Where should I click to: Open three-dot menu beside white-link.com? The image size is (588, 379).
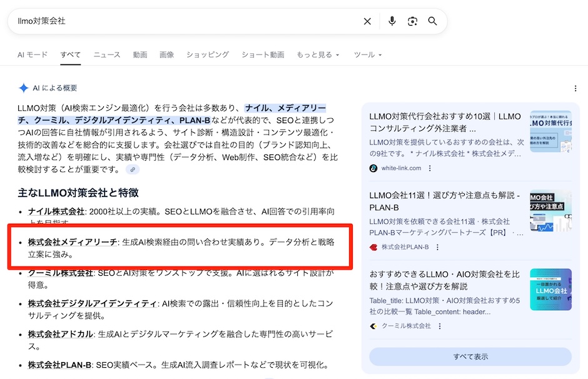tap(430, 168)
